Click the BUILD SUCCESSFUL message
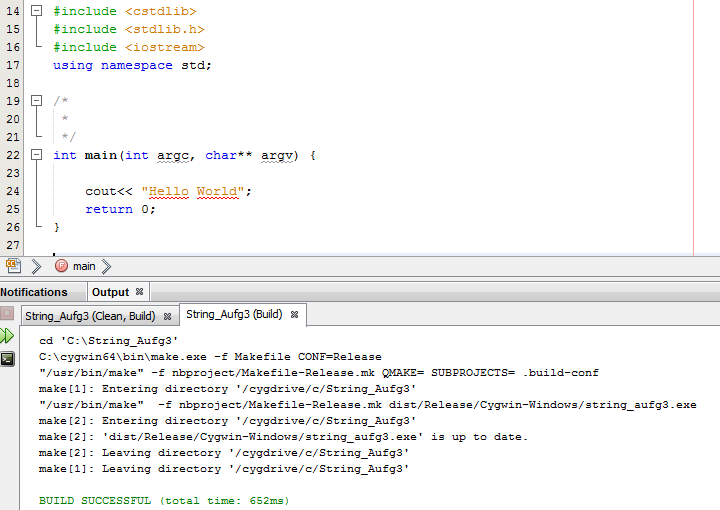The height and width of the screenshot is (510, 720). (x=164, y=500)
